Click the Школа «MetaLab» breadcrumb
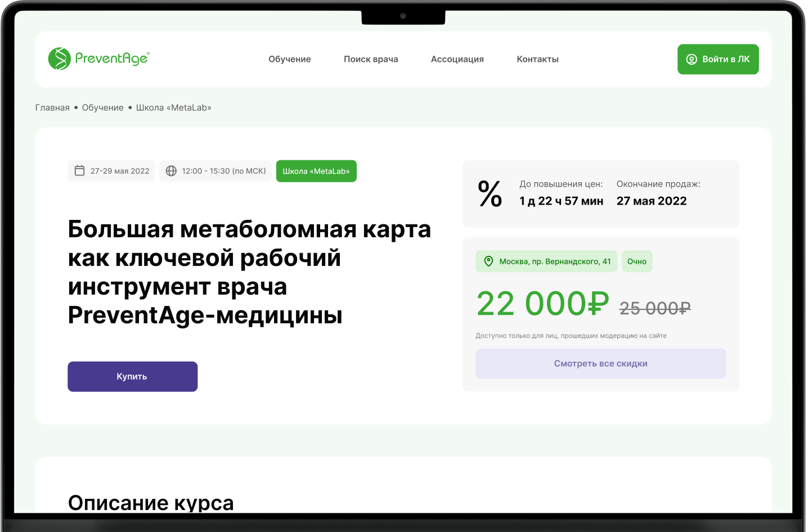This screenshot has height=532, width=808. pos(174,107)
